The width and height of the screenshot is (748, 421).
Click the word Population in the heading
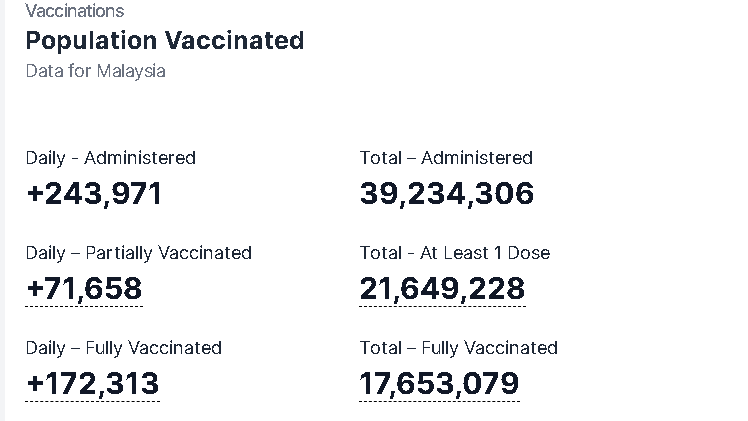coord(91,41)
